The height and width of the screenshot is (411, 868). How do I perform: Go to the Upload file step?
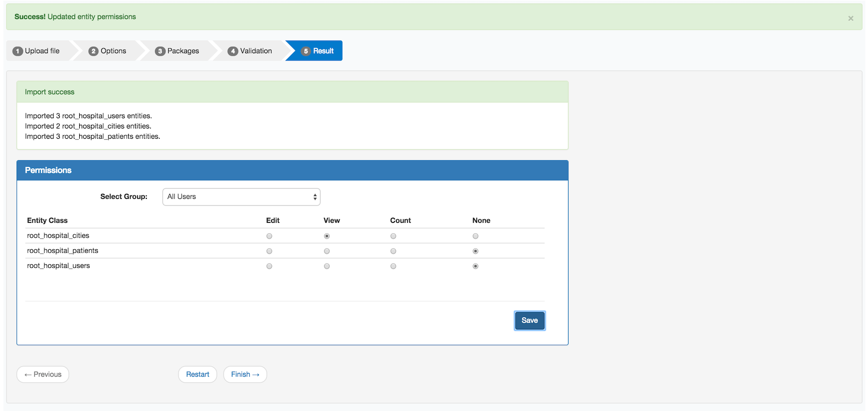pyautogui.click(x=37, y=51)
